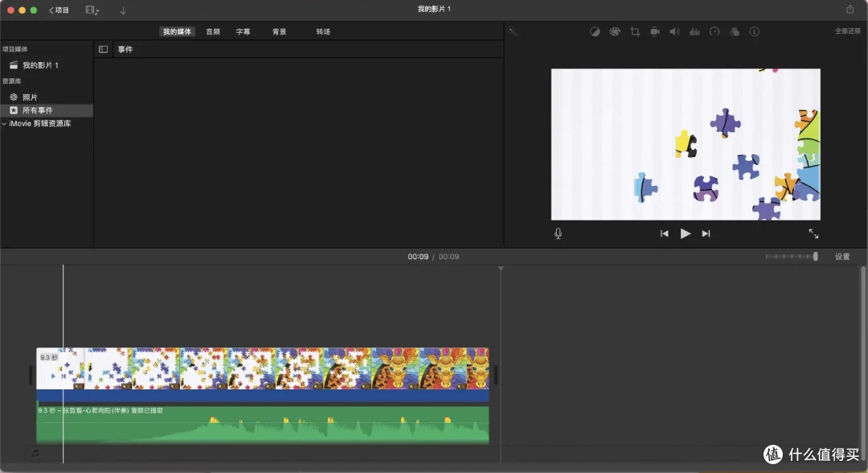Open the clip filter and audio effects tool
This screenshot has width=868, height=473.
tap(735, 31)
